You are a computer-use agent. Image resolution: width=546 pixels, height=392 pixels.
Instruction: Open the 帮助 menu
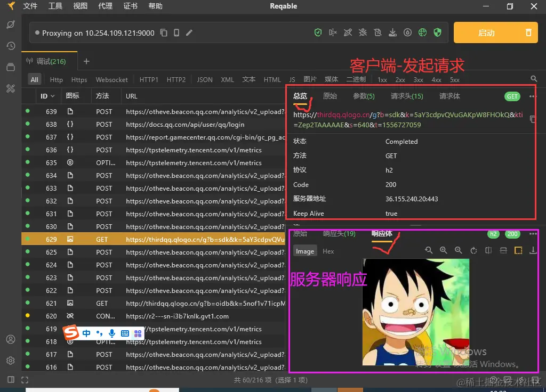[155, 6]
